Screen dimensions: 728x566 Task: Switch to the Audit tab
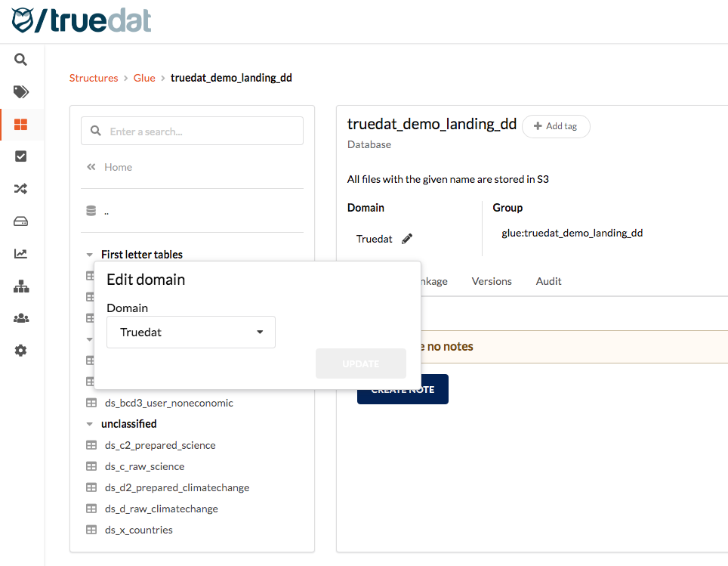(548, 281)
